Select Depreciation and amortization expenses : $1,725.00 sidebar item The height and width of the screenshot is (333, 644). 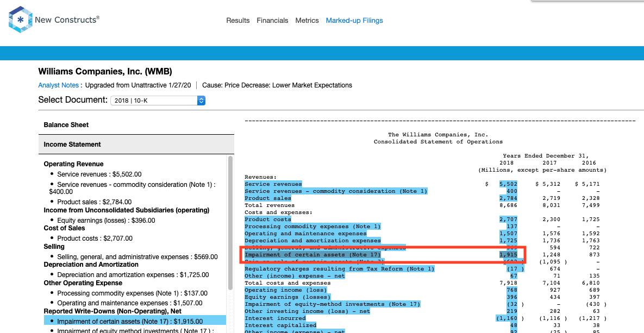click(133, 275)
